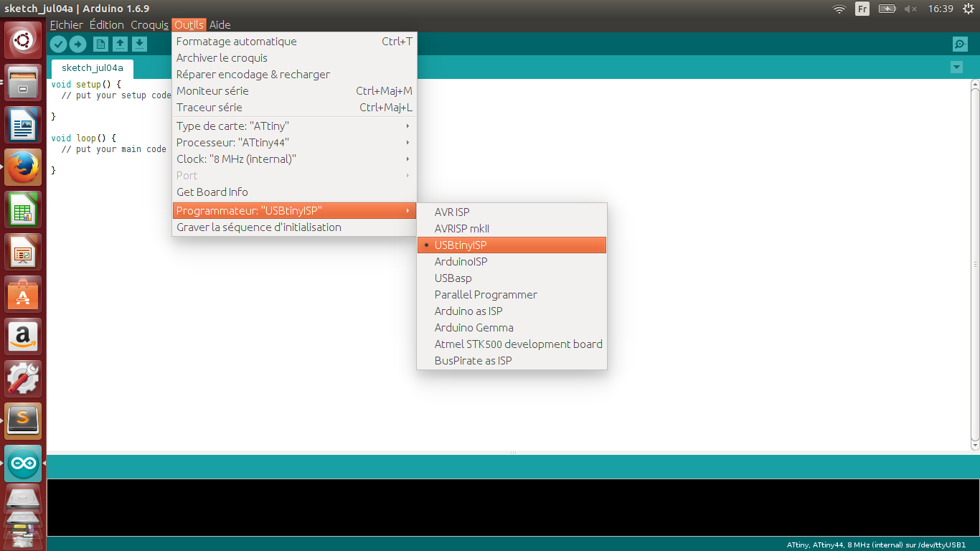Click the Verify (checkmark) toolbar icon
The height and width of the screenshot is (551, 980).
[x=59, y=44]
